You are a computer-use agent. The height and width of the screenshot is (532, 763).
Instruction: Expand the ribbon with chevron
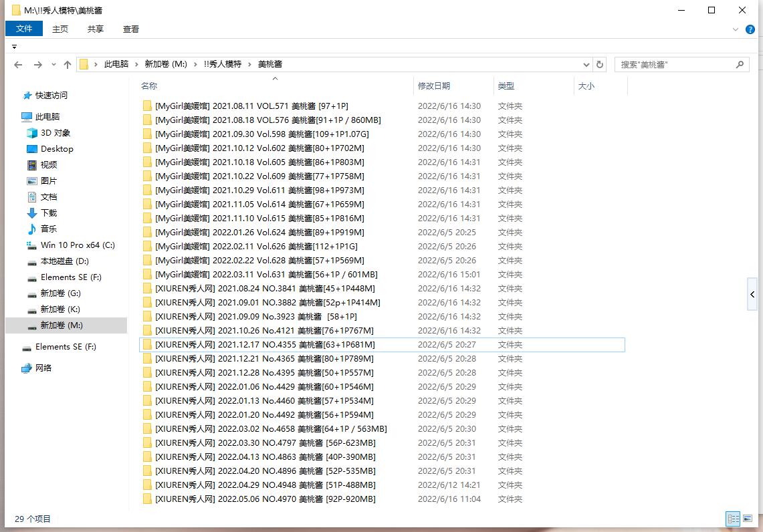pos(736,29)
